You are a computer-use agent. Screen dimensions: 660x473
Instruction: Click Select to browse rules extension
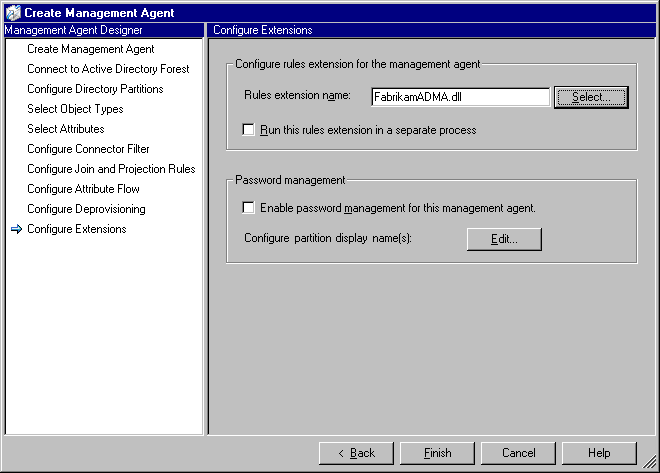pos(592,97)
